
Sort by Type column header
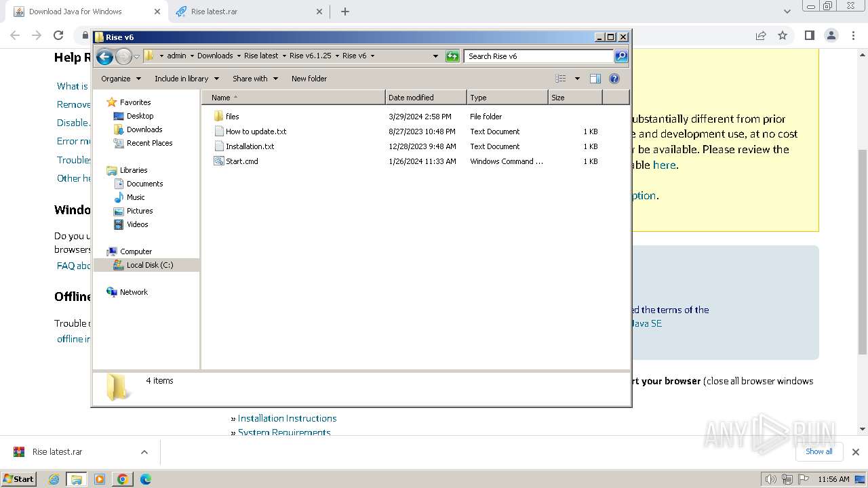click(507, 98)
